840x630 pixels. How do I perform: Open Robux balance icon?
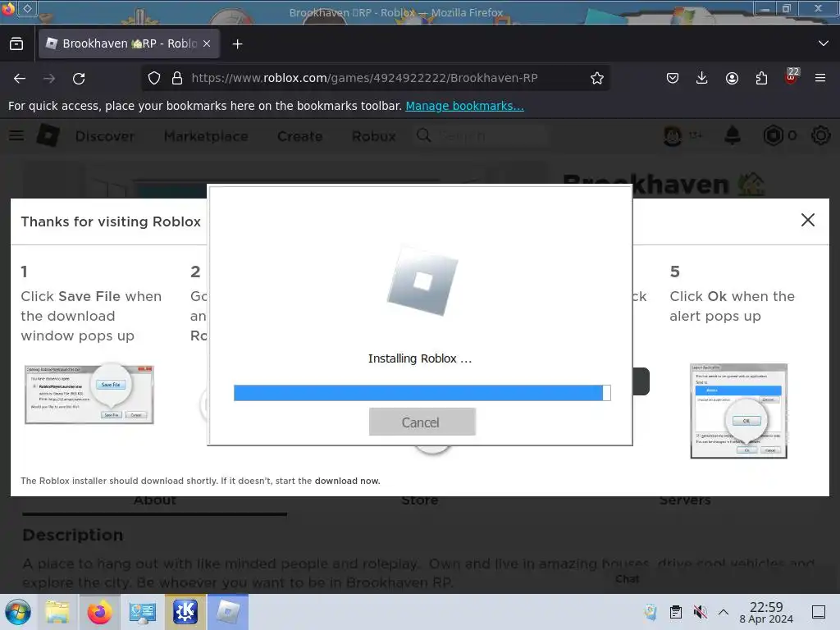point(773,135)
